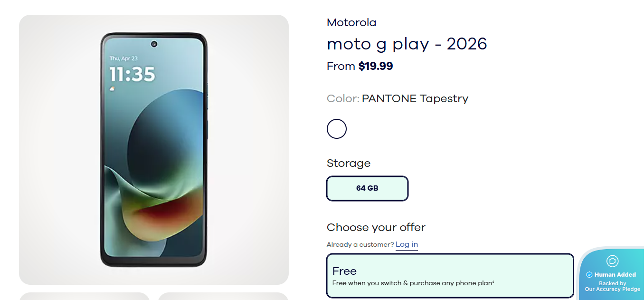Click the 'Choose your offer' heading
This screenshot has height=300, width=644.
[376, 227]
